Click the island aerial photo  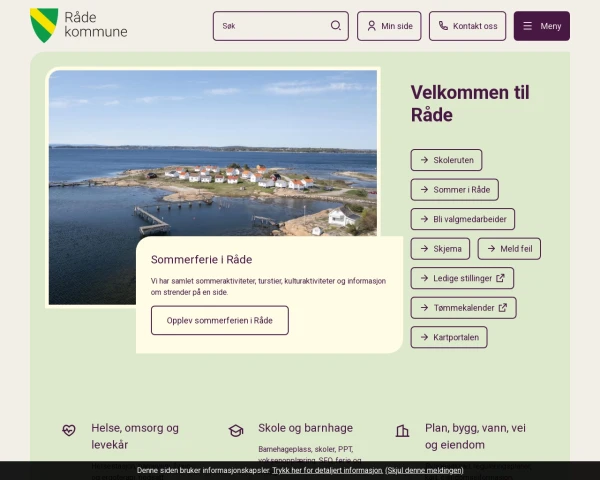point(213,153)
